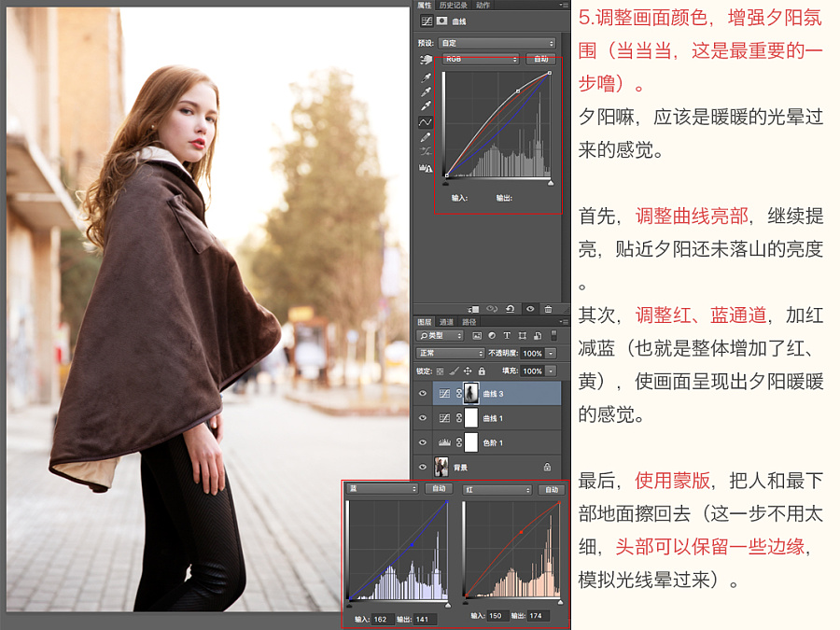This screenshot has width=840, height=630.
Task: Toggle the layer filter on/off switch
Action: [x=553, y=335]
